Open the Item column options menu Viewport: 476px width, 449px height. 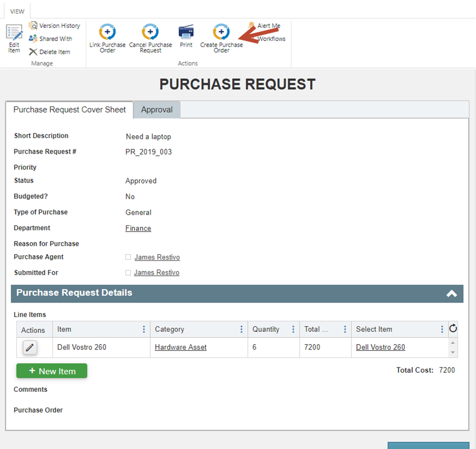click(x=144, y=329)
